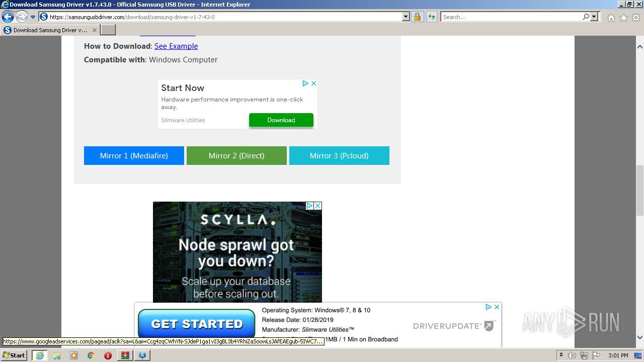Select the Download Samsung Driver tab

(x=50, y=30)
